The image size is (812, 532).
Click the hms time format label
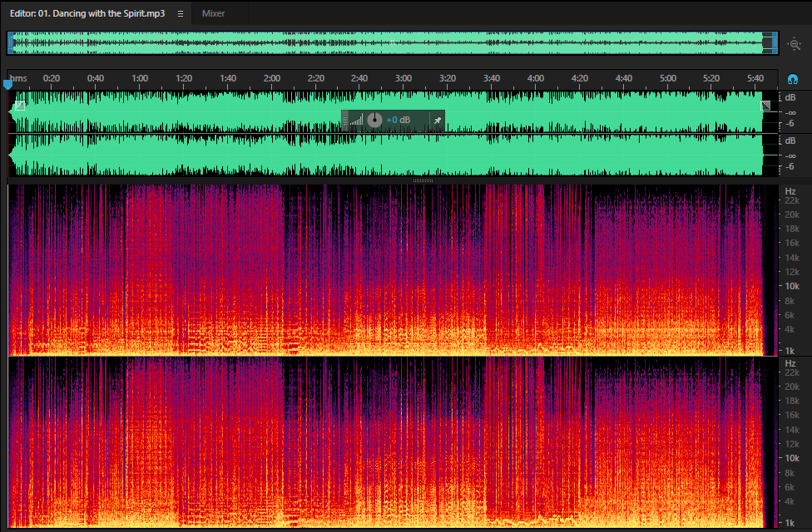pos(18,78)
